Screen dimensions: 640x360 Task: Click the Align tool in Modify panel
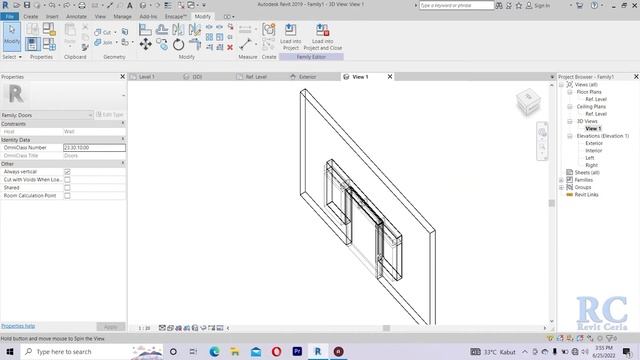coord(145,29)
